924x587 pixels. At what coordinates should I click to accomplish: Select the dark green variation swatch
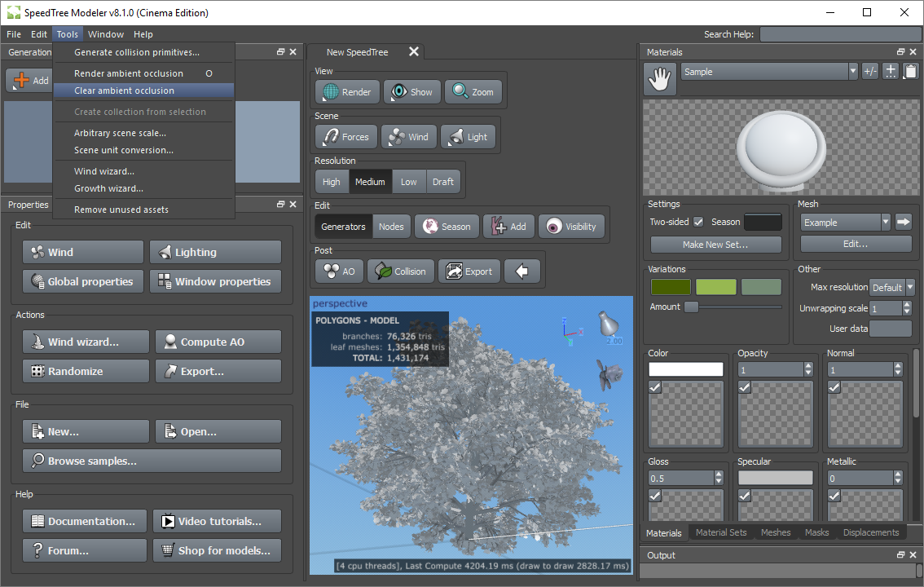coord(671,287)
